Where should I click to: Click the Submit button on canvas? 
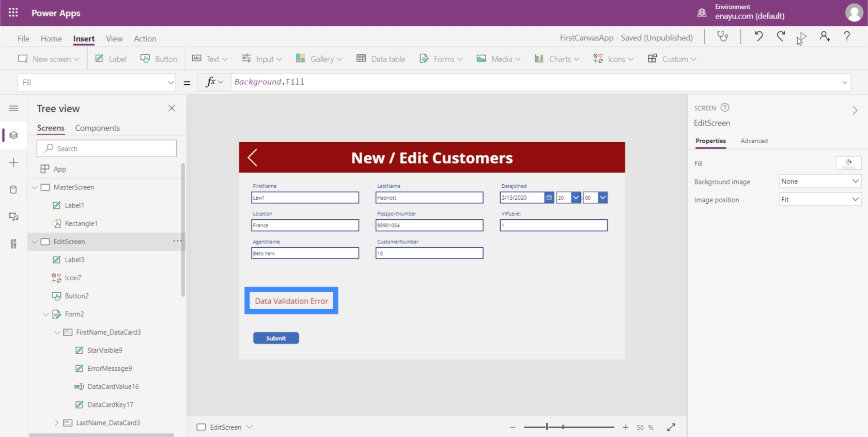tap(276, 338)
